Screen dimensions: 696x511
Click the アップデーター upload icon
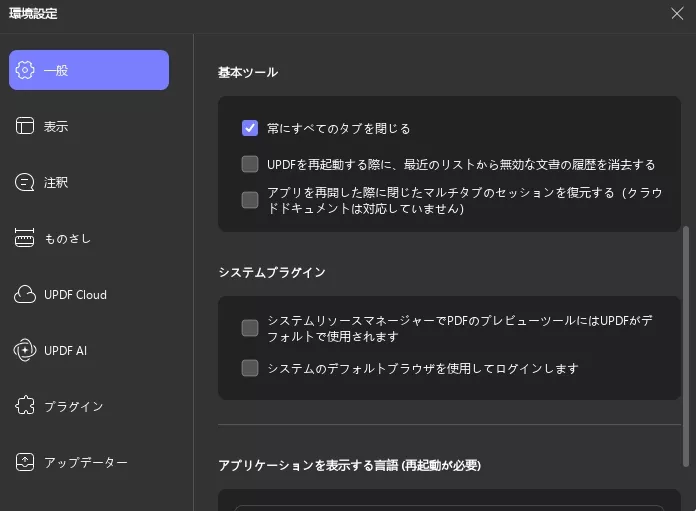(x=25, y=462)
